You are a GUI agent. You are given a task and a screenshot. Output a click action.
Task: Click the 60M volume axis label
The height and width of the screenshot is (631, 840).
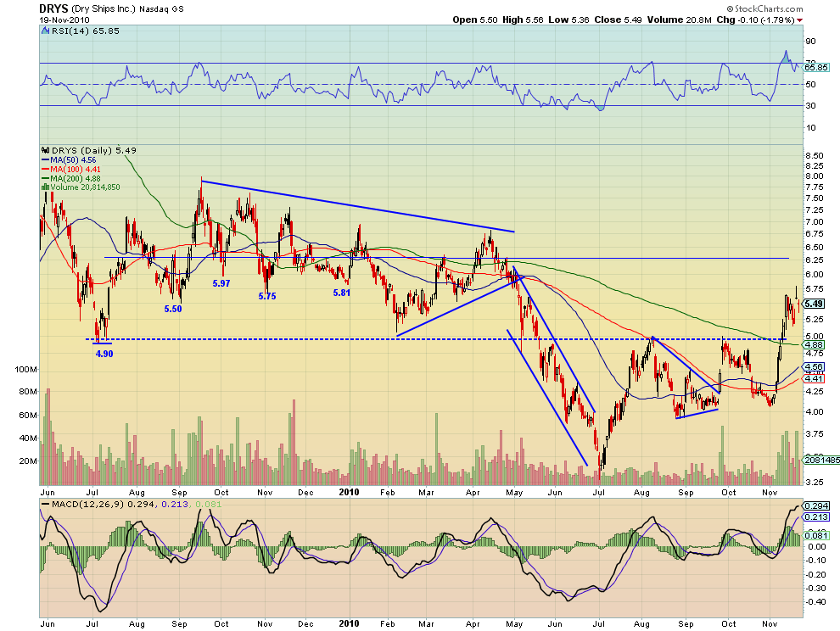28,415
